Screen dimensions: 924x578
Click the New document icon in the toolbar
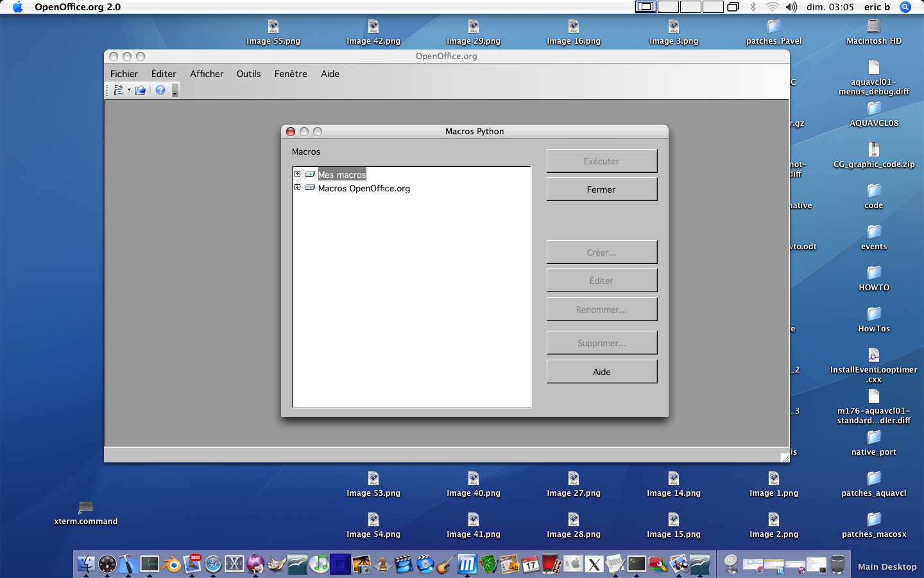[118, 91]
